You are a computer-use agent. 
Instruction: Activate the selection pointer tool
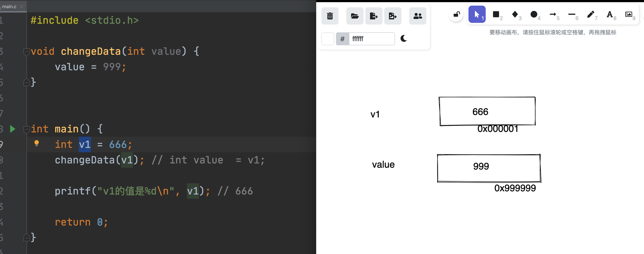pos(477,14)
